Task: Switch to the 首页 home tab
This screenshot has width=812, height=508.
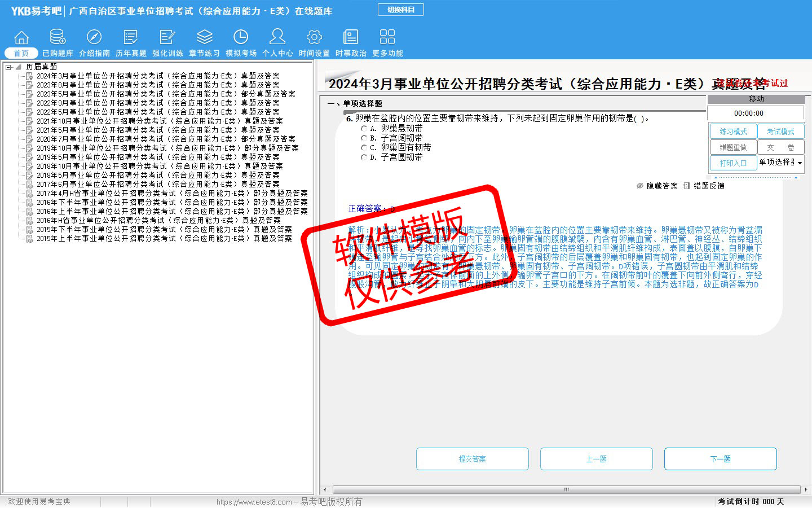Action: [x=21, y=53]
